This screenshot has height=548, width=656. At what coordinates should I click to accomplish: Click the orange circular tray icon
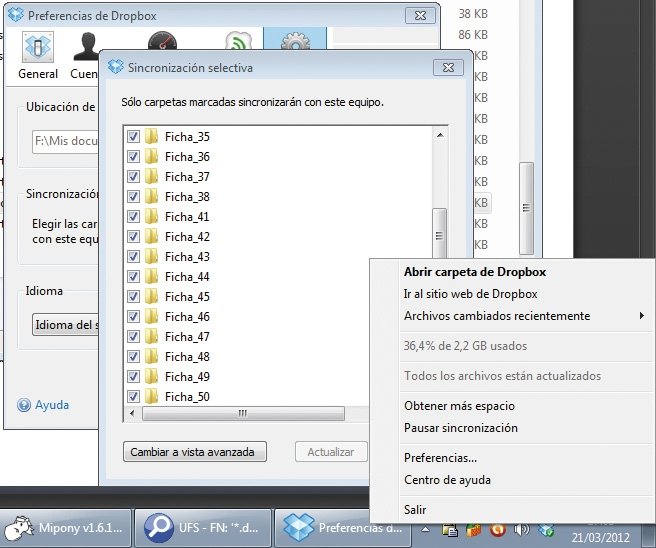pos(497,530)
